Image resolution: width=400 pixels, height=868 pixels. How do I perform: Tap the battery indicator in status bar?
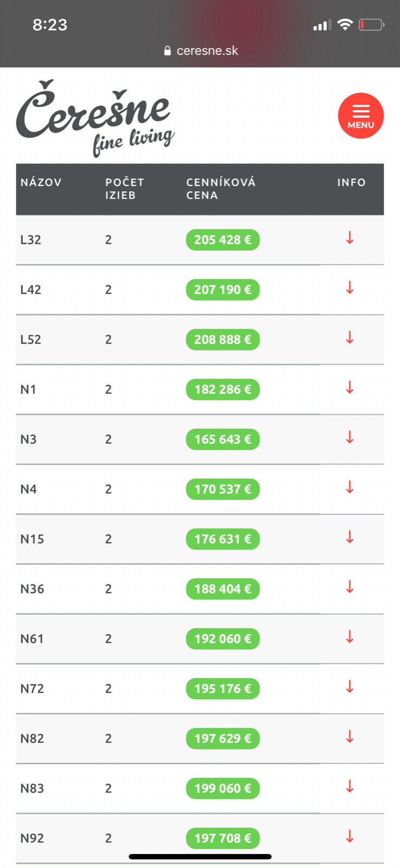[x=371, y=25]
